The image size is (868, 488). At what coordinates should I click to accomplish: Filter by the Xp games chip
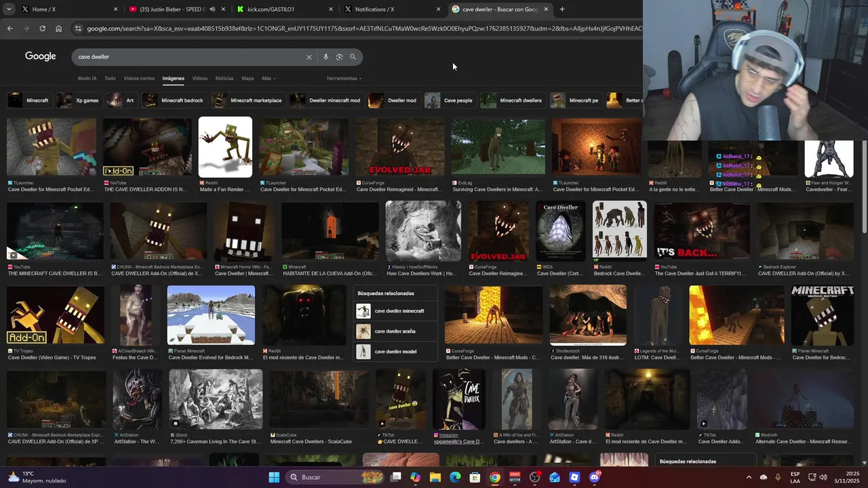(79, 100)
